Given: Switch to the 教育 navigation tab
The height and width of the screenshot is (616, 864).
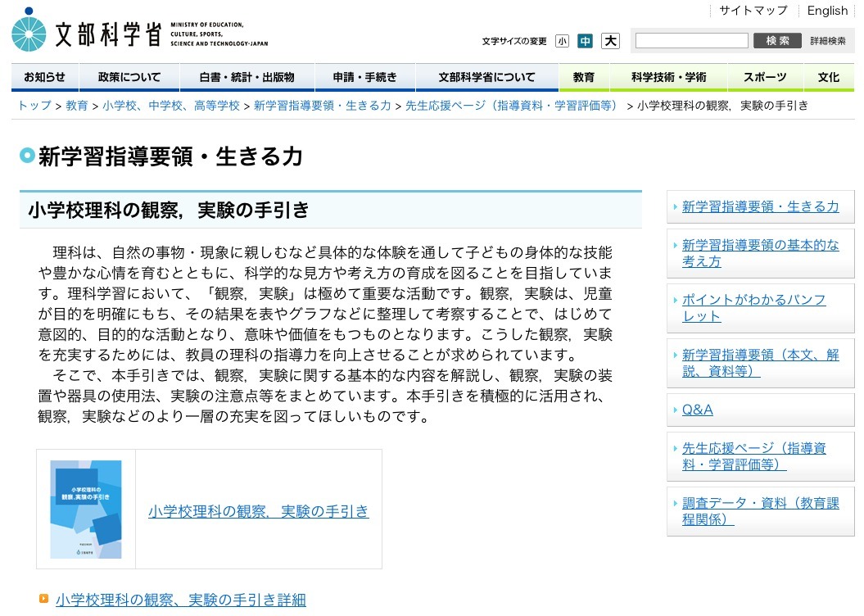Looking at the screenshot, I should tap(584, 77).
